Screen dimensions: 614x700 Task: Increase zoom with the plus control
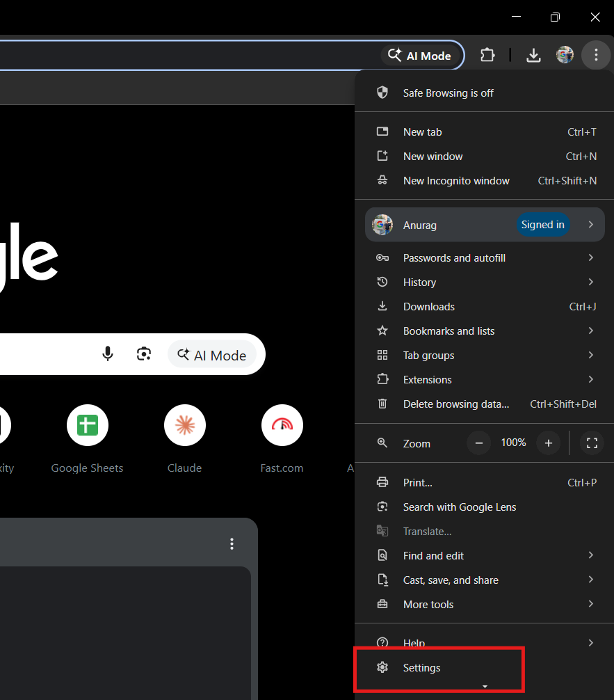tap(548, 443)
